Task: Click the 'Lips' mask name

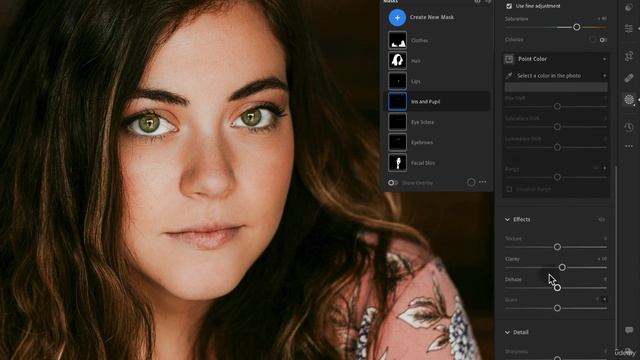Action: 416,81
